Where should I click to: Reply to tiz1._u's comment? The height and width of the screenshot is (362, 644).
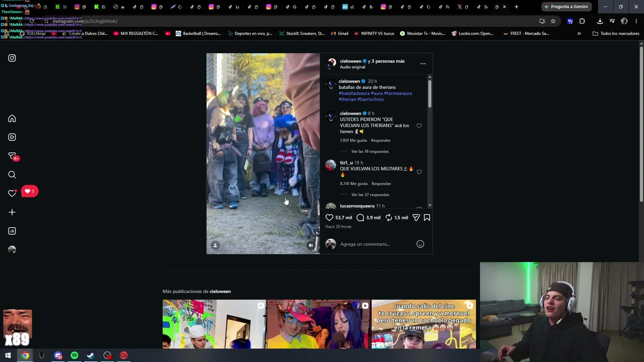[381, 184]
